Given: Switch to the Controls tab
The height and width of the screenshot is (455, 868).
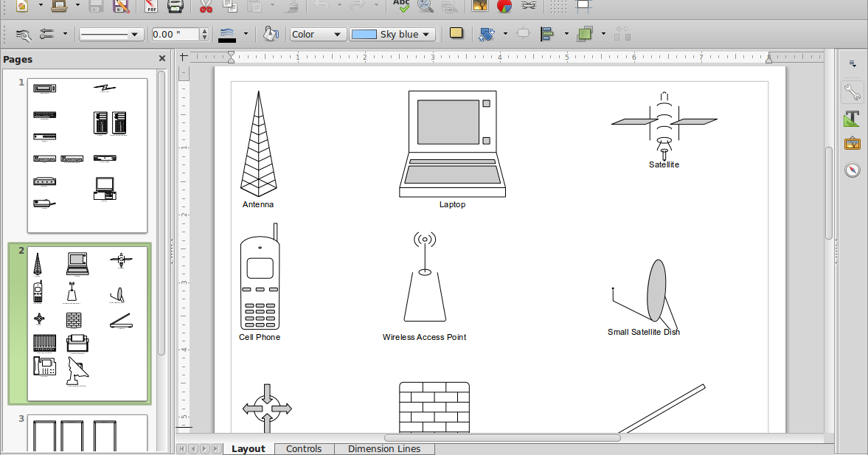Looking at the screenshot, I should [x=304, y=448].
